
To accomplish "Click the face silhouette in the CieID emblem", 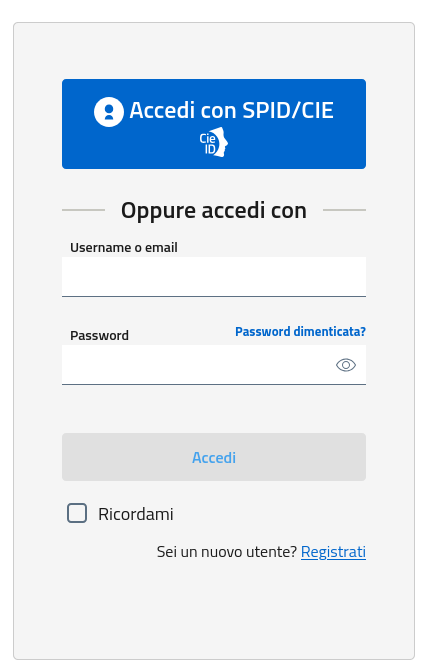I will point(221,142).
